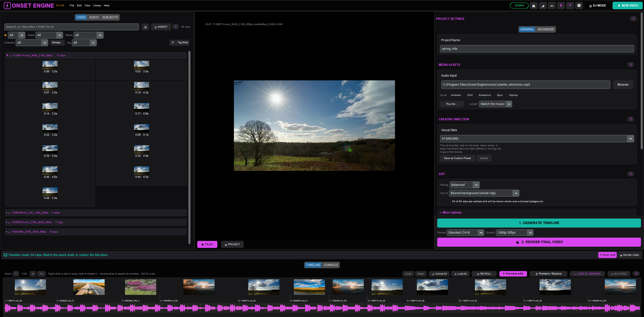This screenshot has height=317, width=644.
Task: Click the Unlock All button
Action: [x=439, y=274]
